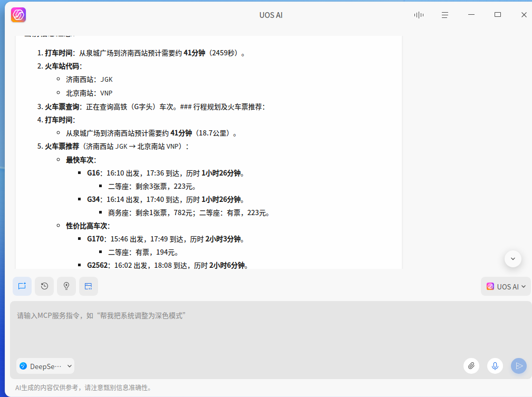Open the UOS AI assistant dropdown

506,286
